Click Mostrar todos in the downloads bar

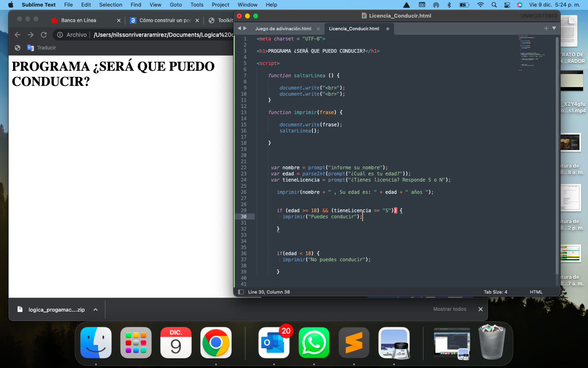click(x=450, y=309)
